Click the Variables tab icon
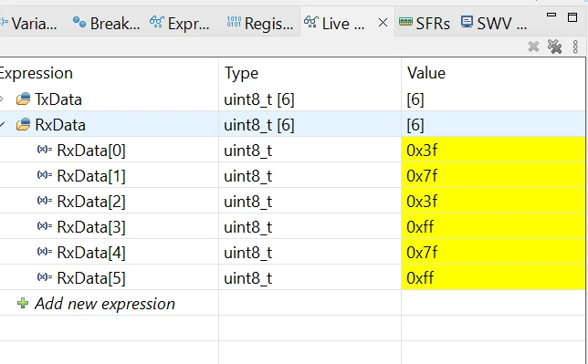 (4, 22)
